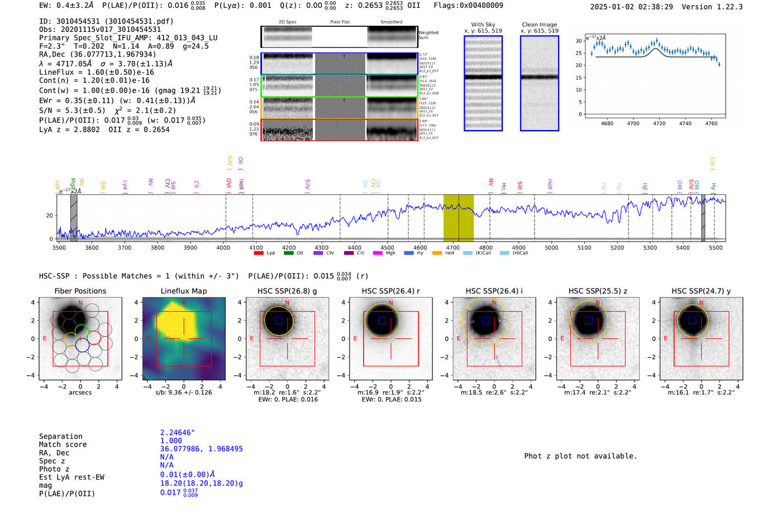Viewport: 782px width, 532px height.
Task: Click the Obs: 20201115v017_3010454531 line
Action: tap(100, 30)
